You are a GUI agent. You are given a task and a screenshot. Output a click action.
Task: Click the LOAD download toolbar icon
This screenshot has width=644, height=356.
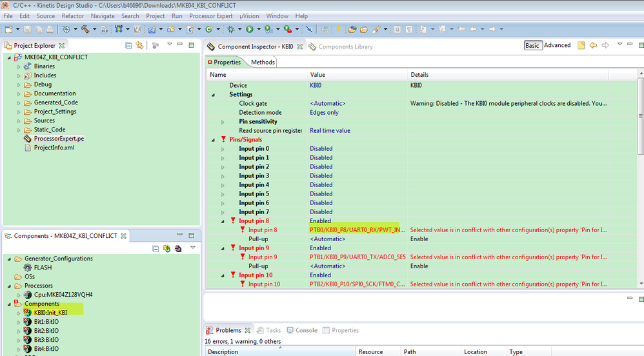coord(119,29)
